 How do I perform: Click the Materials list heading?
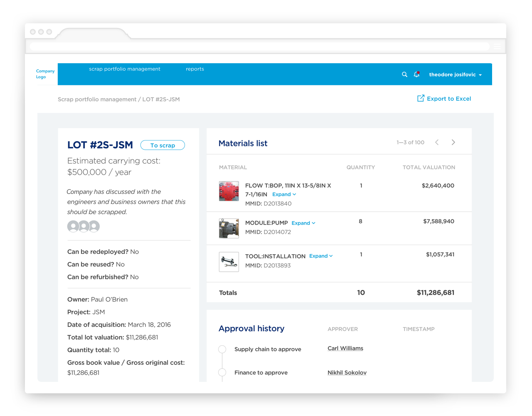(243, 144)
